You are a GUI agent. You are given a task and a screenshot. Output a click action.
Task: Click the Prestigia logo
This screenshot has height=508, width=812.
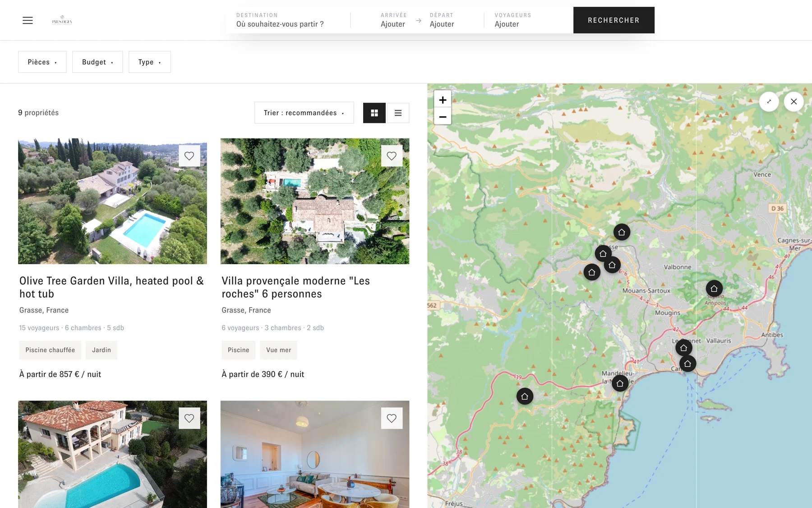pos(62,20)
